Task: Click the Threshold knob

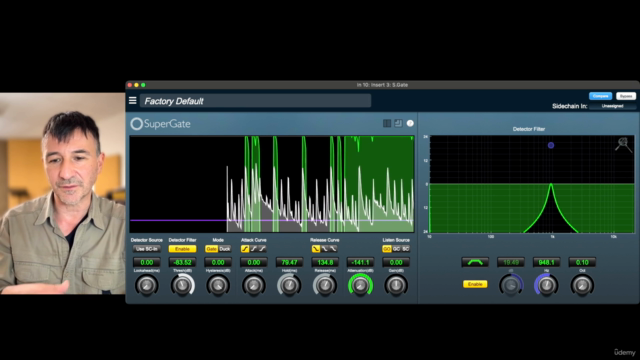Action: pyautogui.click(x=182, y=285)
